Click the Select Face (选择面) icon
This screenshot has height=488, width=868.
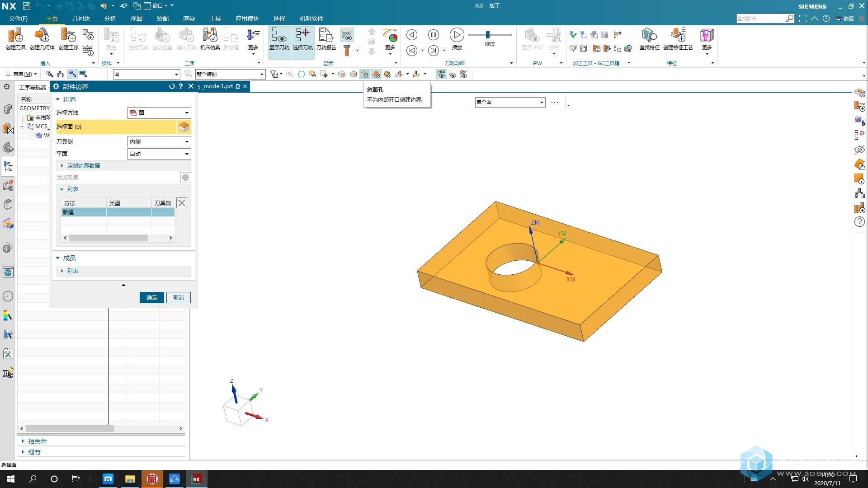(x=184, y=127)
